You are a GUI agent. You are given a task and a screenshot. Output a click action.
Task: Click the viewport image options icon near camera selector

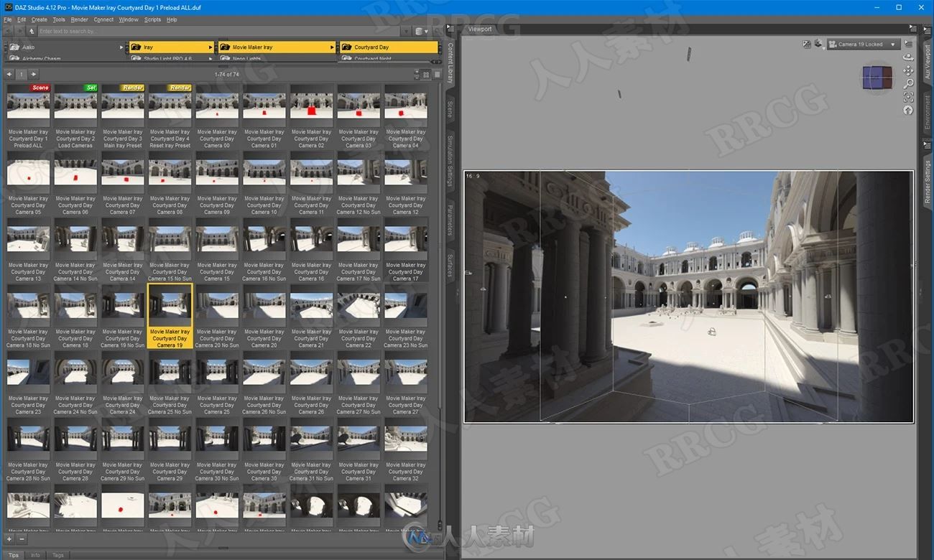tap(807, 44)
